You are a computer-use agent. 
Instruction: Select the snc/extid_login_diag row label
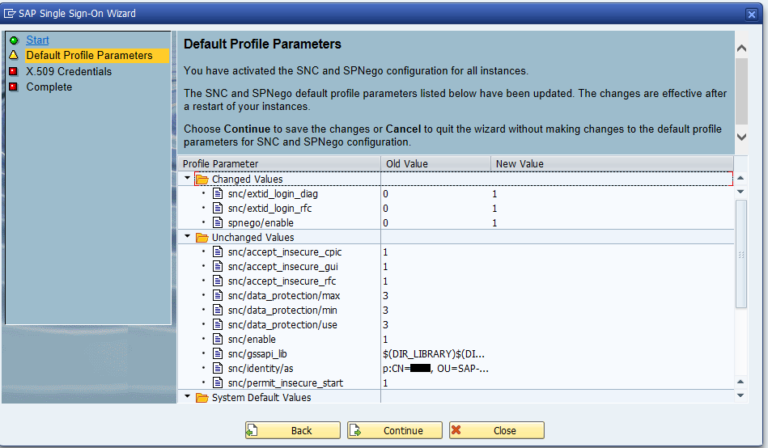tap(273, 194)
